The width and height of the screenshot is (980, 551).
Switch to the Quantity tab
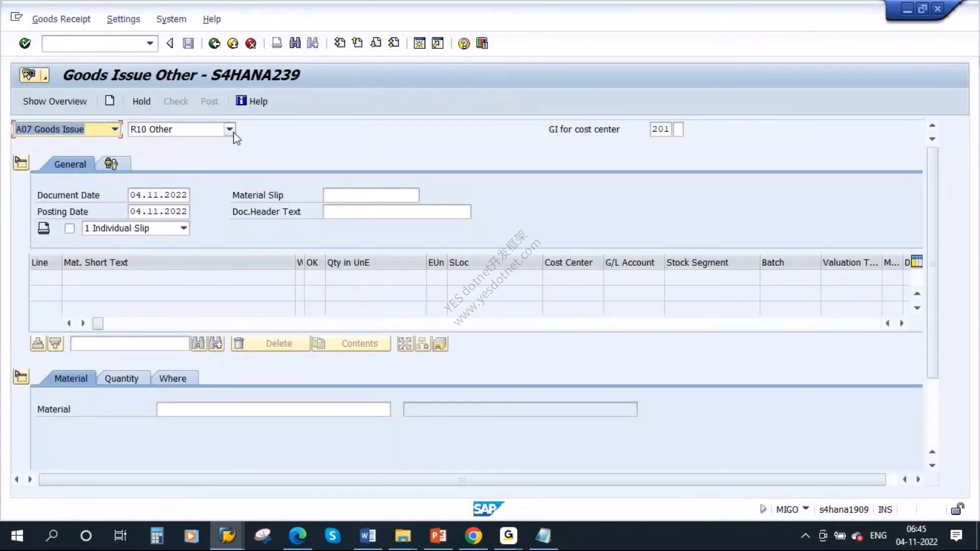point(121,378)
